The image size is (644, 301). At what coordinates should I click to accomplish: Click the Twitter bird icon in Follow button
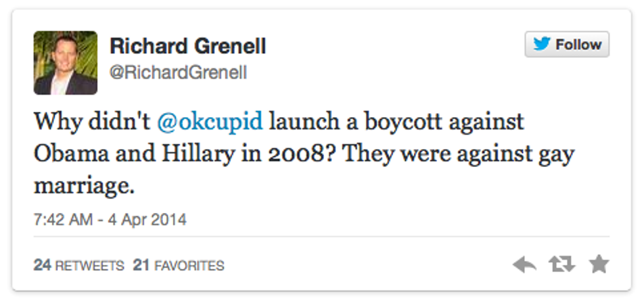(x=541, y=45)
